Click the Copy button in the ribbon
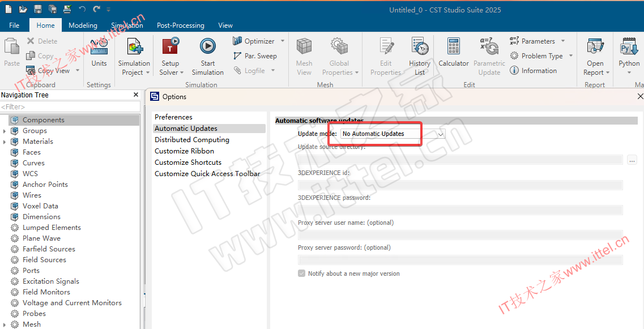This screenshot has height=329, width=644. (40, 56)
